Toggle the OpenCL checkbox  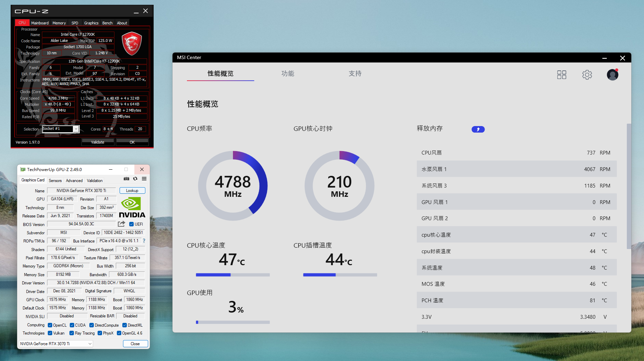(50, 325)
